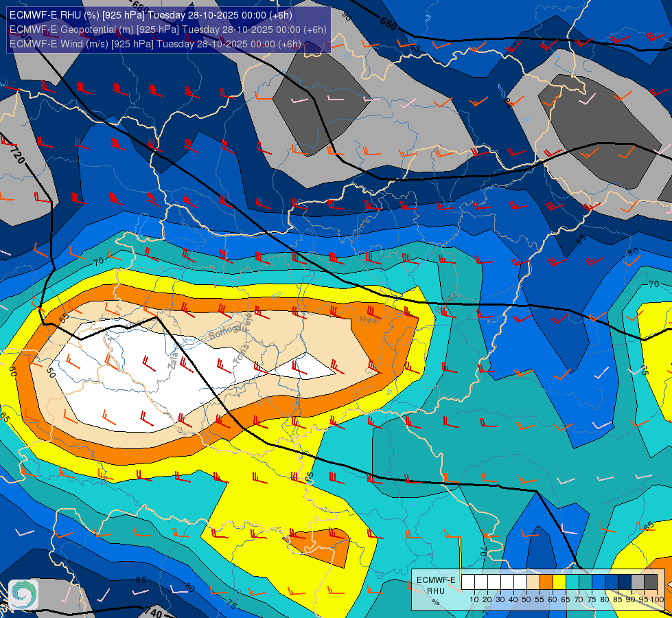Pick the orange 55-60 legend swatch

[546, 582]
